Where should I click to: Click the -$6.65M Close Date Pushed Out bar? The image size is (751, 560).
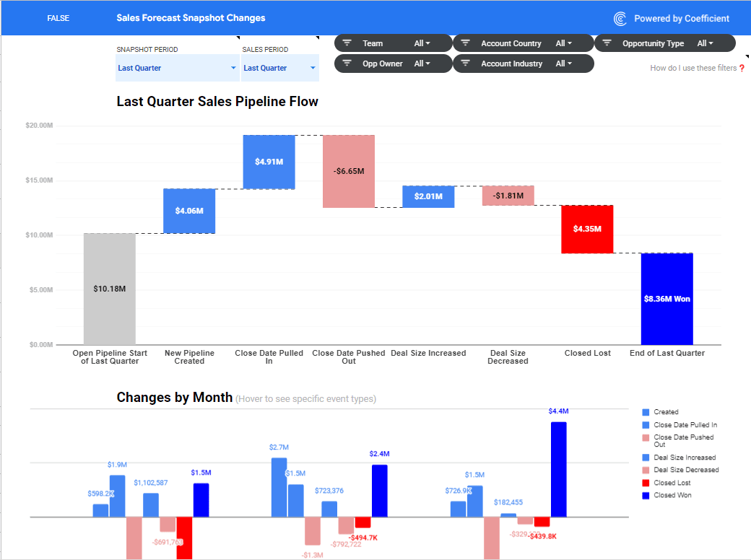pyautogui.click(x=349, y=172)
